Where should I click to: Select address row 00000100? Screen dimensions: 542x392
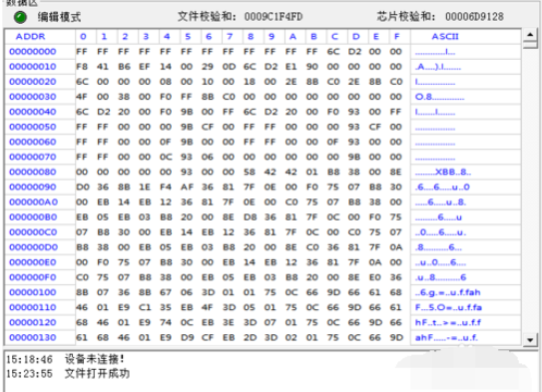(33, 292)
